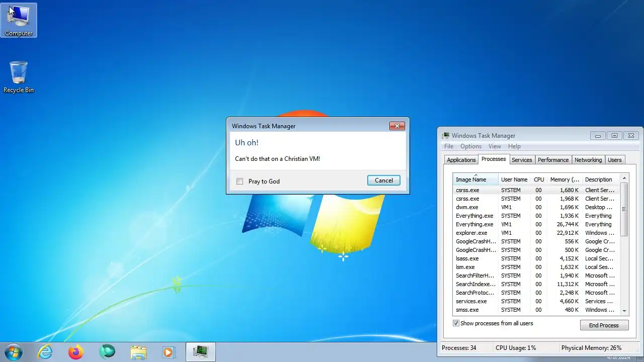
Task: Click Processes: 34 in status bar
Action: (459, 348)
